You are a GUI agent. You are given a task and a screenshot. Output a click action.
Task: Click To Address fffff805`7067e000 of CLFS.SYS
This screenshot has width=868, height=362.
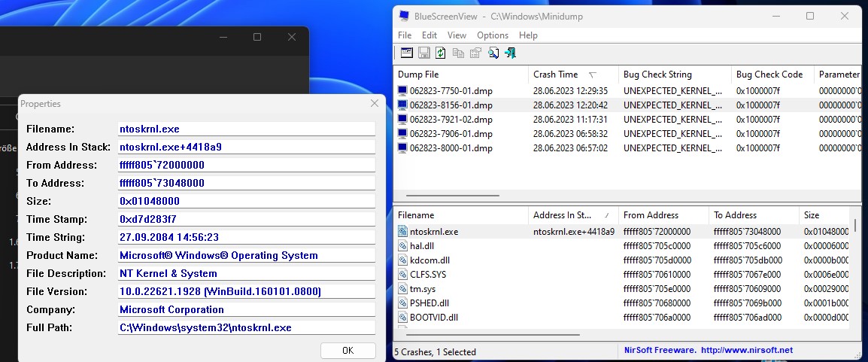[748, 275]
